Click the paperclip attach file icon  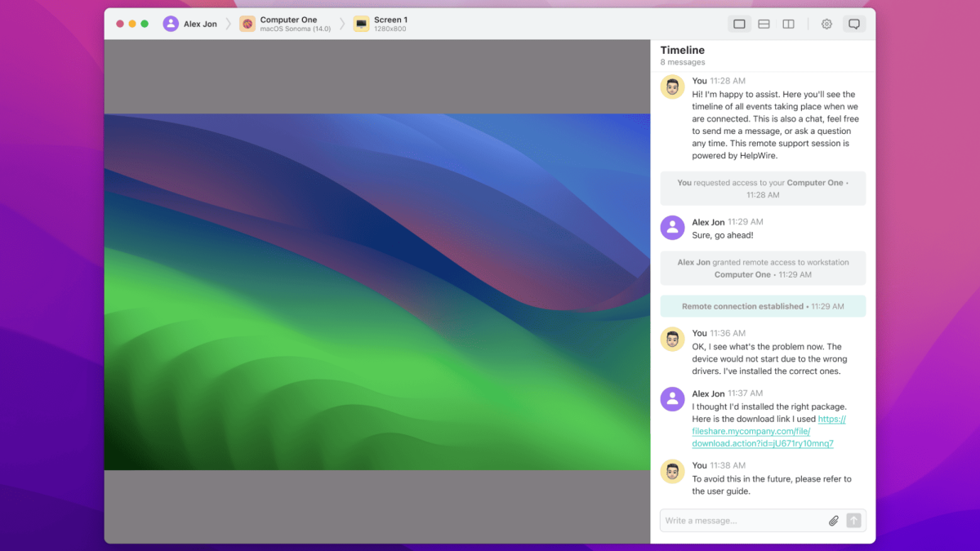[x=834, y=521]
